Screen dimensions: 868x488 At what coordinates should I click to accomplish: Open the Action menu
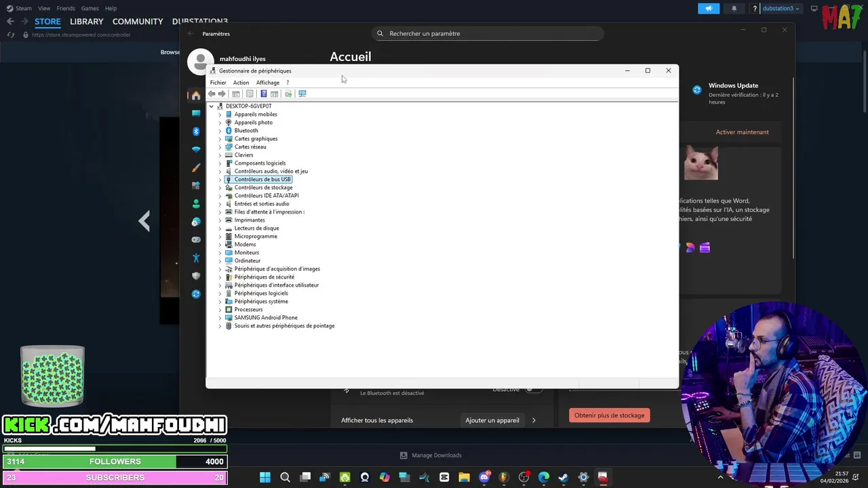pos(241,83)
